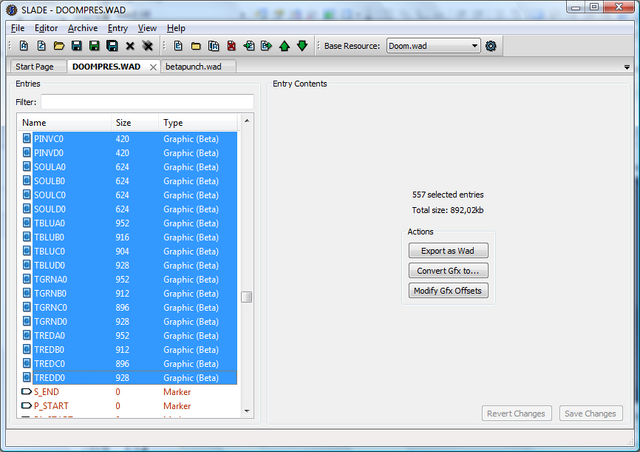Move entries down with green arrow

(x=302, y=46)
